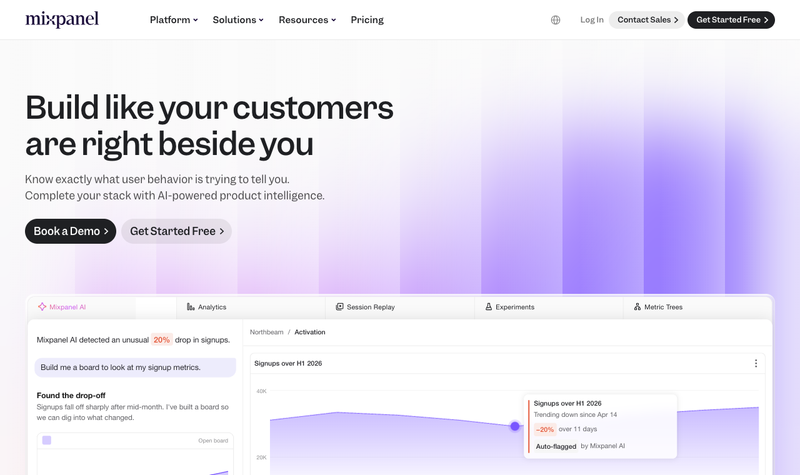
Task: Expand the Platform menu
Action: coord(173,20)
